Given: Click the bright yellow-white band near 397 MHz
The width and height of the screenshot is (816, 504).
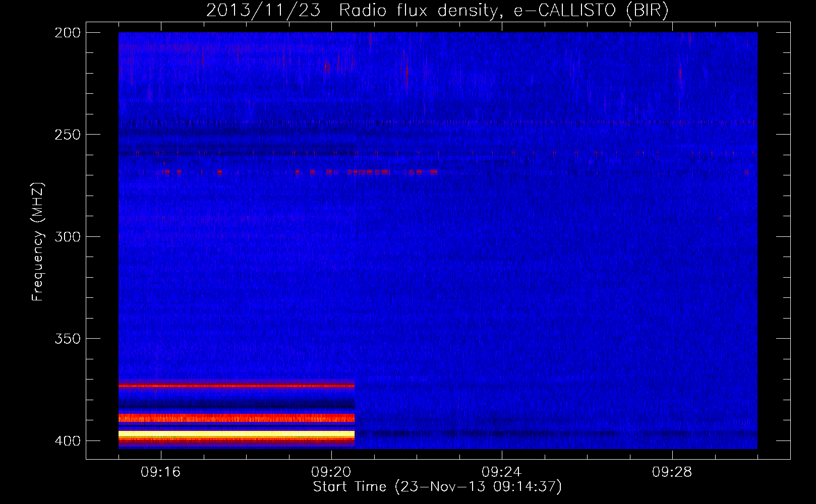Looking at the screenshot, I should [237, 433].
